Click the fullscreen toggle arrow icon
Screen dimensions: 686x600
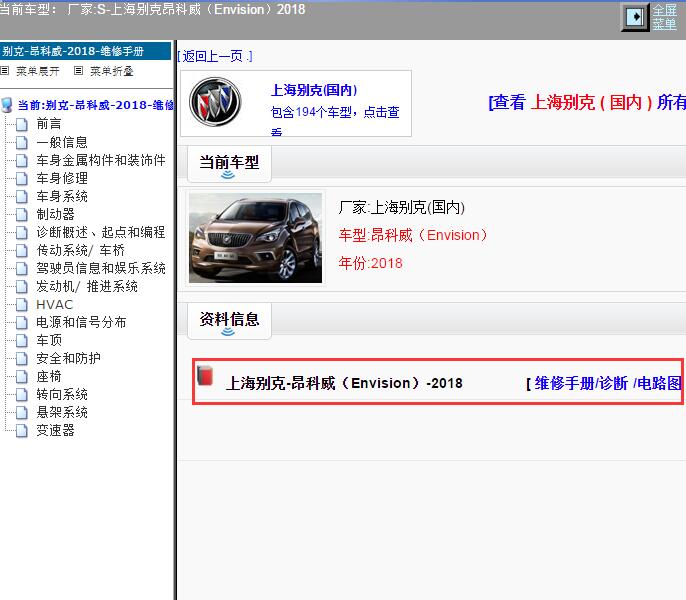[635, 17]
